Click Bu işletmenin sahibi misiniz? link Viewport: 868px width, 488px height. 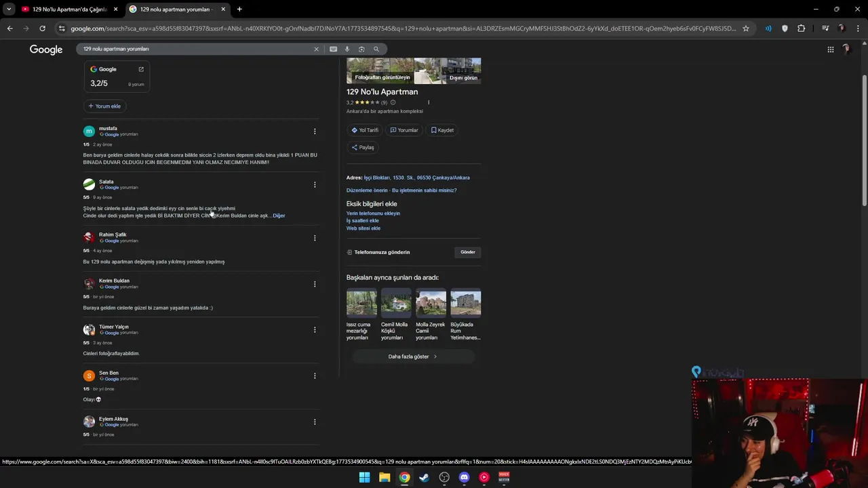[x=425, y=190]
